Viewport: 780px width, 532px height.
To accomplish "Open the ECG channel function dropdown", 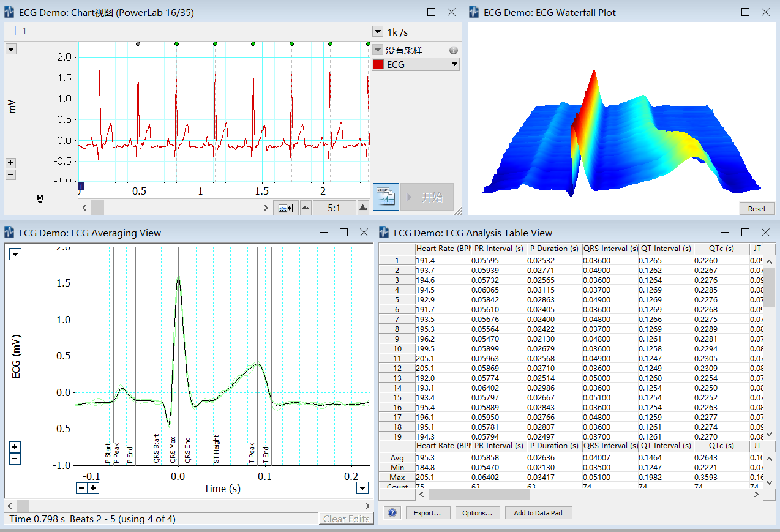I will coord(454,64).
